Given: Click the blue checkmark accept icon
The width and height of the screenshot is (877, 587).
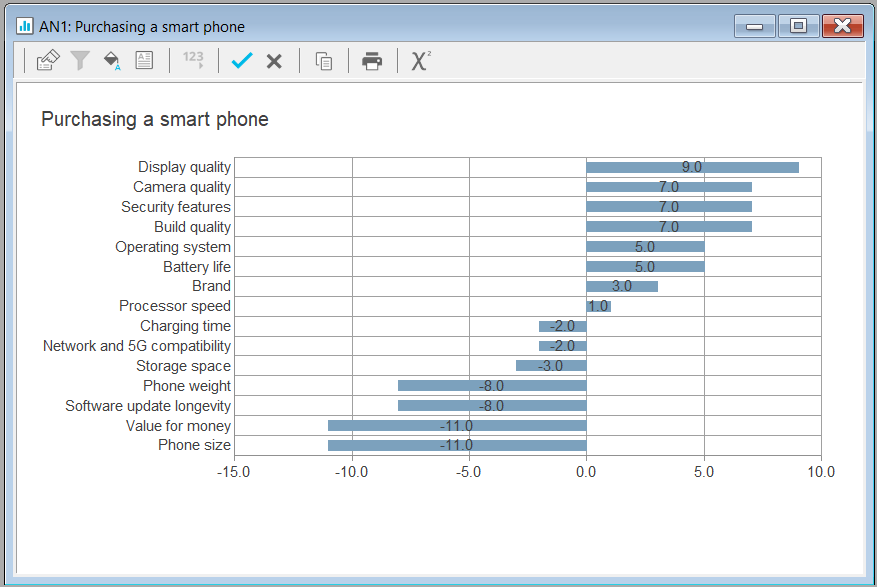Looking at the screenshot, I should [x=242, y=60].
